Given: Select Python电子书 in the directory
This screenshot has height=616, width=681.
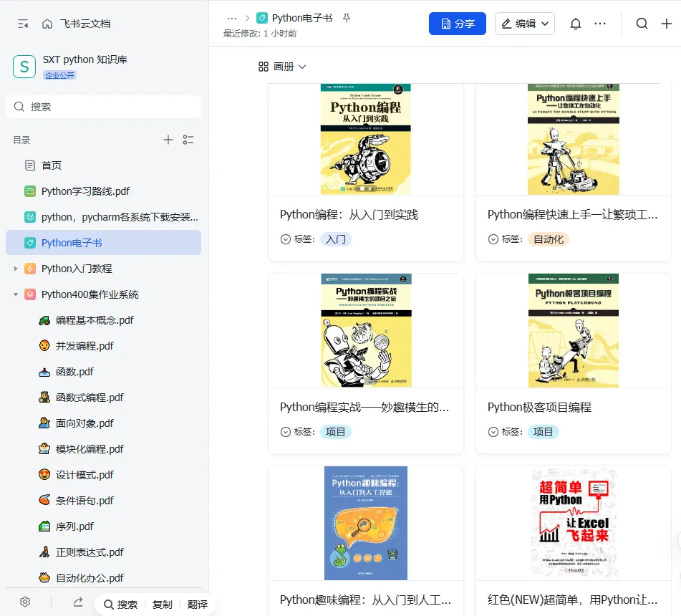Looking at the screenshot, I should point(103,242).
